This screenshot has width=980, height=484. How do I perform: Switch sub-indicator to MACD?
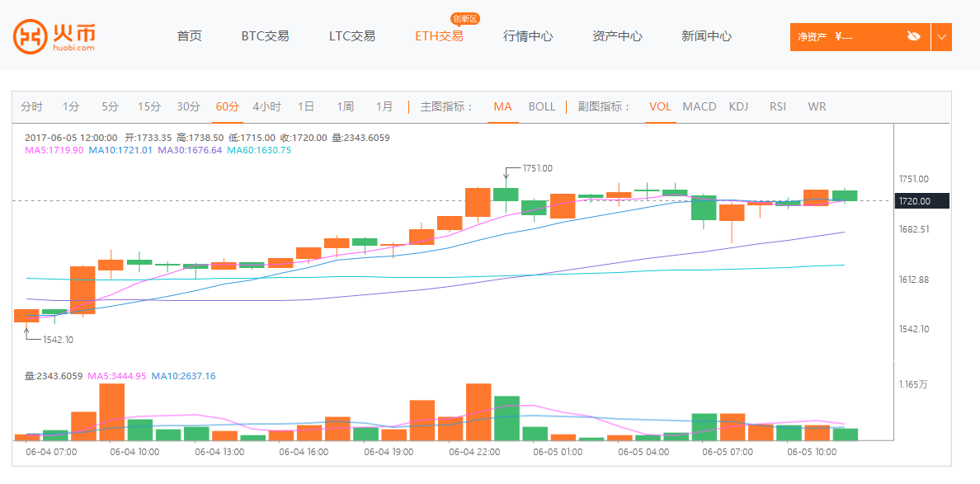pyautogui.click(x=700, y=106)
